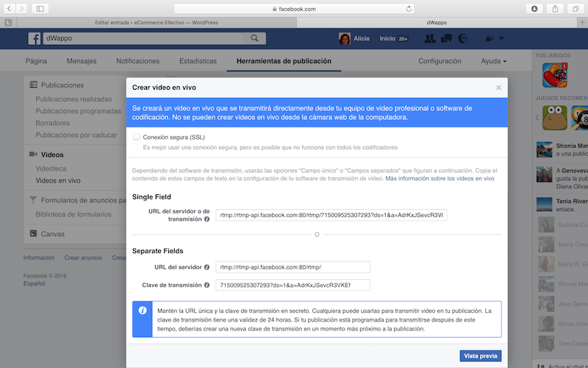Click Inicio in the Facebook header
Screen dimensions: 588x368
pyautogui.click(x=387, y=38)
